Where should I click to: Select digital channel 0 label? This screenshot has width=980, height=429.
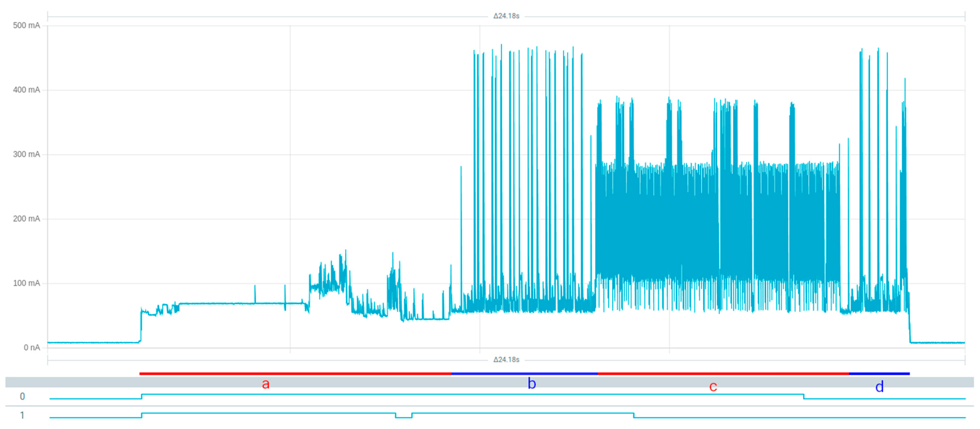click(x=22, y=397)
